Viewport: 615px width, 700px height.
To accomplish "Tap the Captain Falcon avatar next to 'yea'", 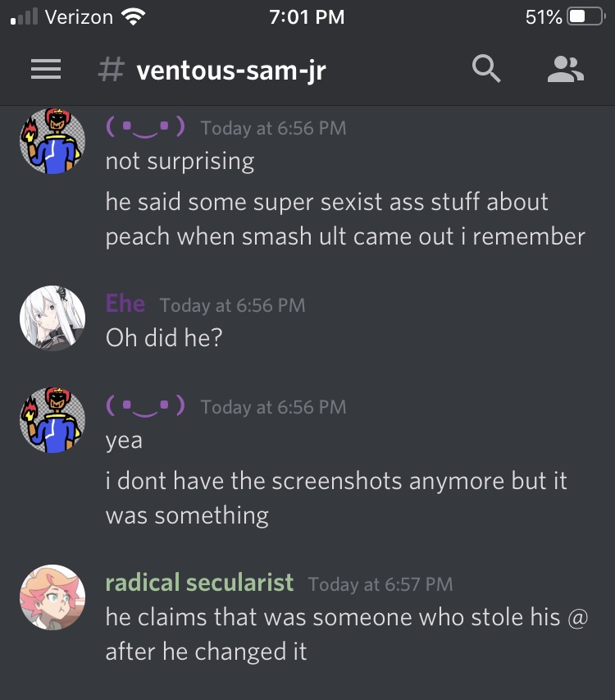I will (x=52, y=420).
